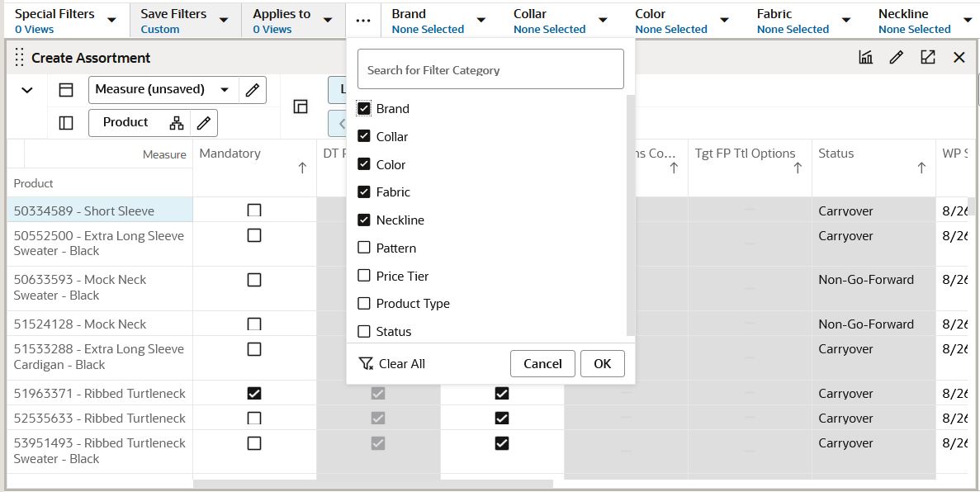
Task: Uncheck the Fabric filter category
Action: pos(362,192)
